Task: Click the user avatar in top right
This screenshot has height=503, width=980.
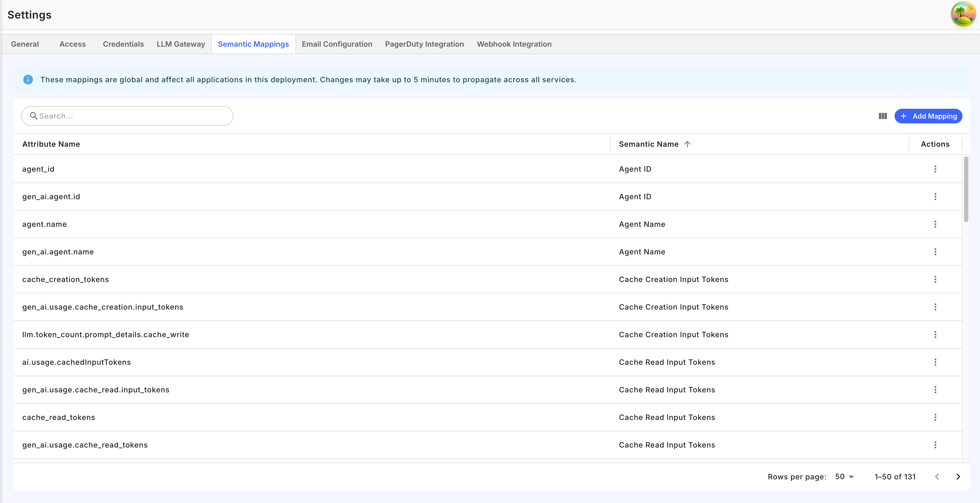Action: [963, 14]
